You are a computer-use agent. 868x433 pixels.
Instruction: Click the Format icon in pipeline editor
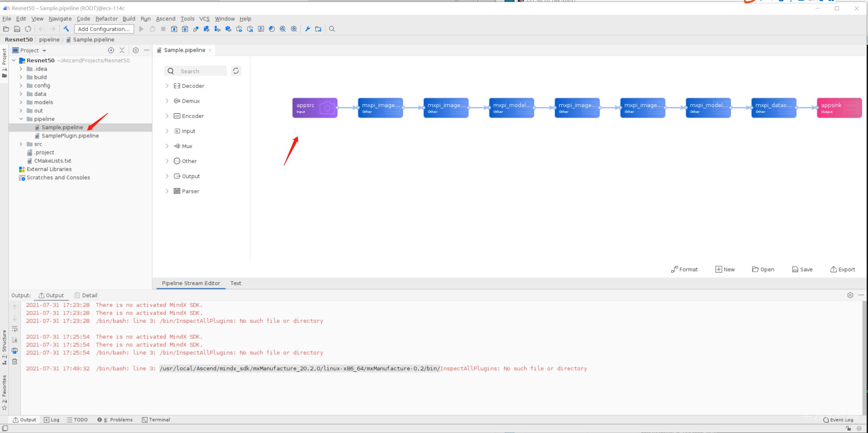(x=674, y=269)
